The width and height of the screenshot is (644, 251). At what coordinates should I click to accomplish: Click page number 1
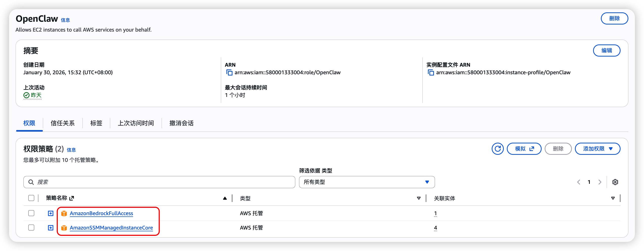[589, 182]
